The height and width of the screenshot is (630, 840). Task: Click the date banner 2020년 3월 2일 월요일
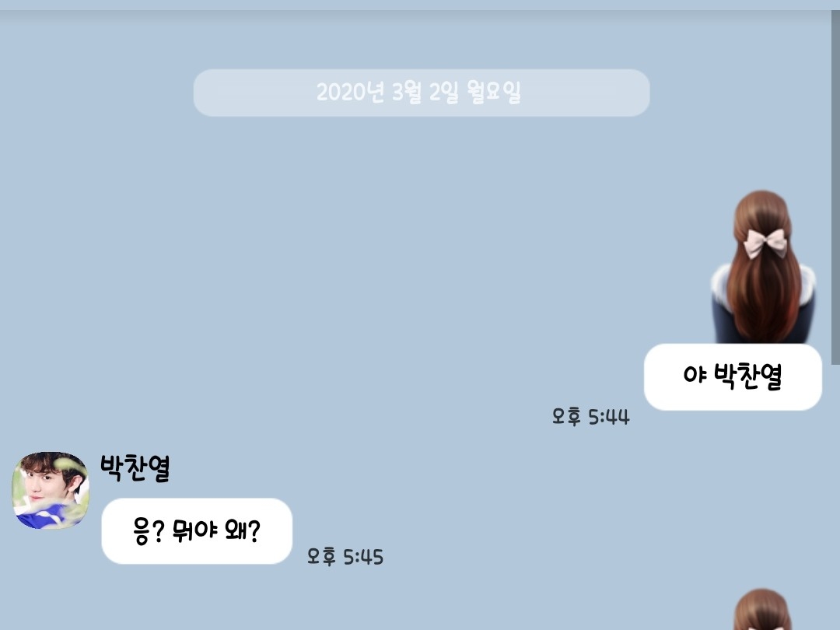pyautogui.click(x=421, y=93)
